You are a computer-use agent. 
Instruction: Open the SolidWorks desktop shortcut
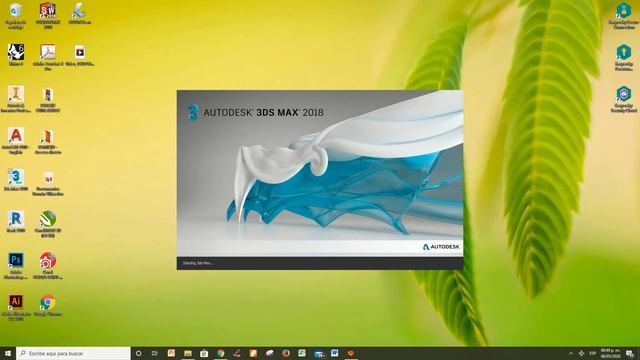48,15
